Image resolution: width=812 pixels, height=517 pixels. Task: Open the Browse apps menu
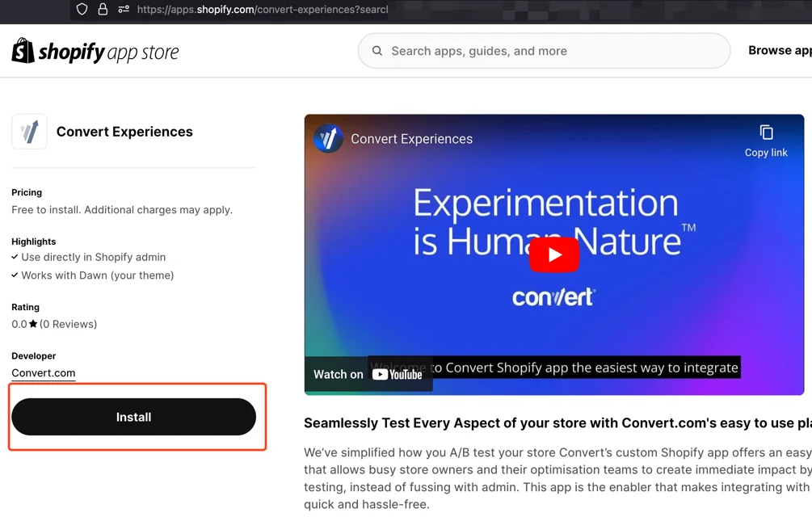pyautogui.click(x=779, y=50)
